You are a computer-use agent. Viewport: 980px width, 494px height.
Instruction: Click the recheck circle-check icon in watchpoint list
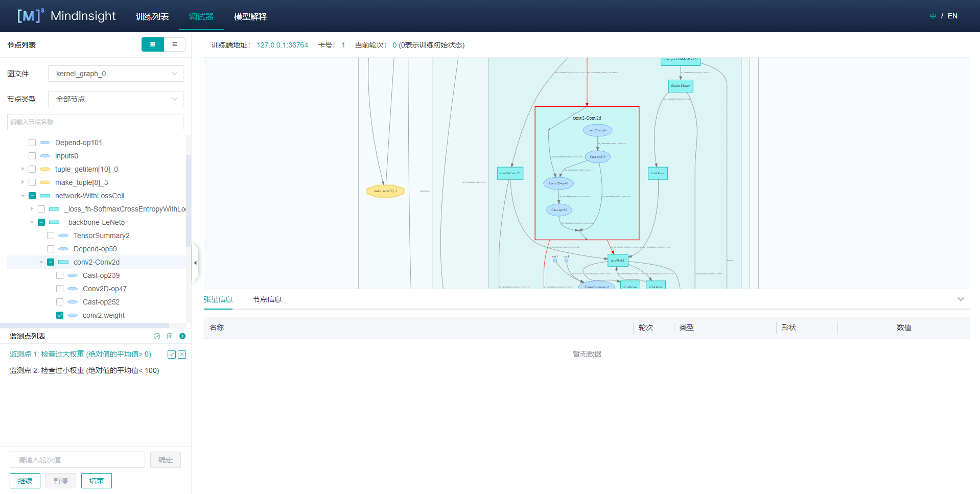157,336
